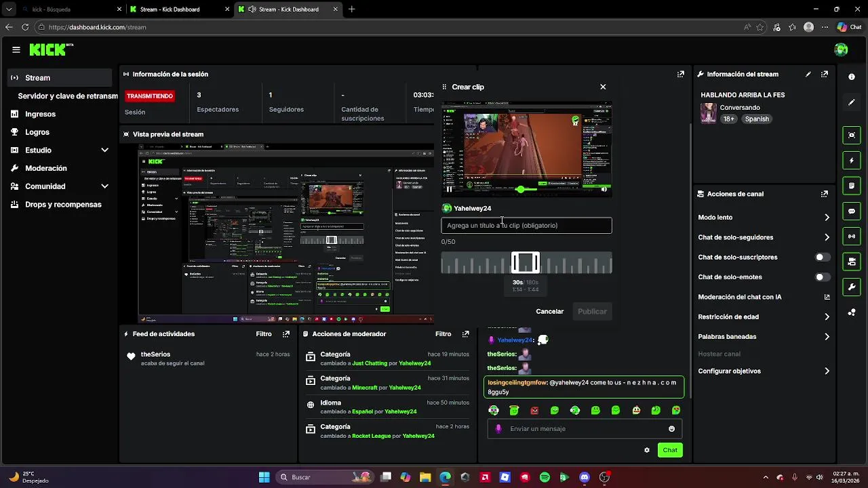Open Servidor y clave de retransmisión
Viewport: 868px width, 488px height.
pyautogui.click(x=67, y=96)
